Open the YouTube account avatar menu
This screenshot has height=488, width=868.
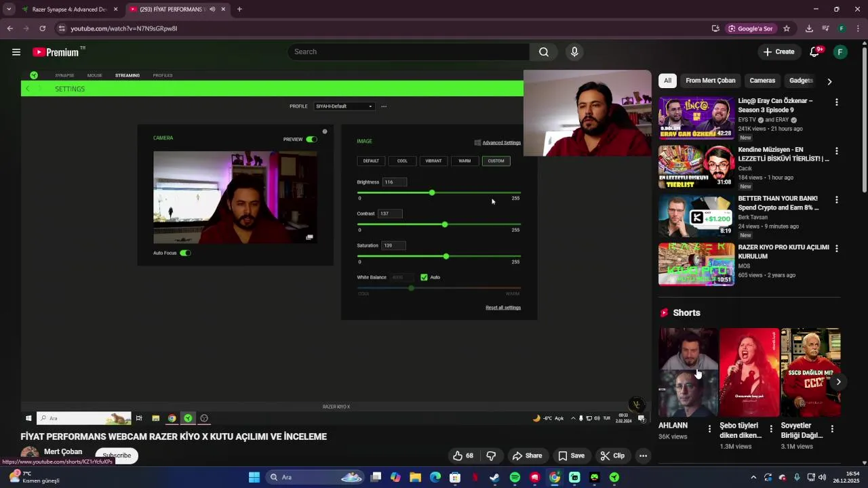tap(840, 52)
